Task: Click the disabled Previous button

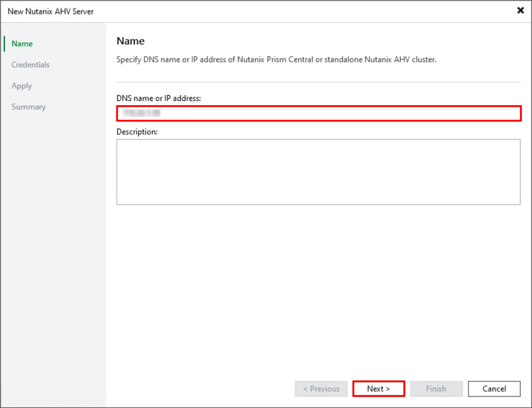Action: [321, 389]
